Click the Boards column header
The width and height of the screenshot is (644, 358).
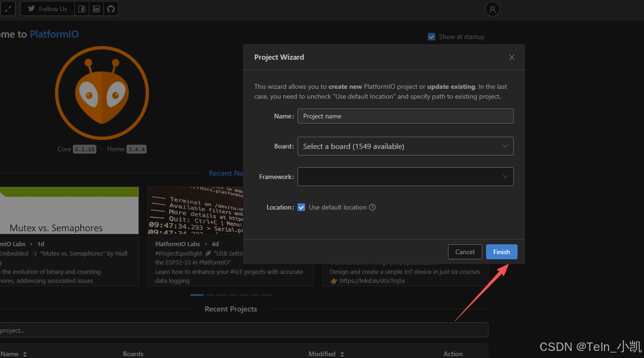133,354
